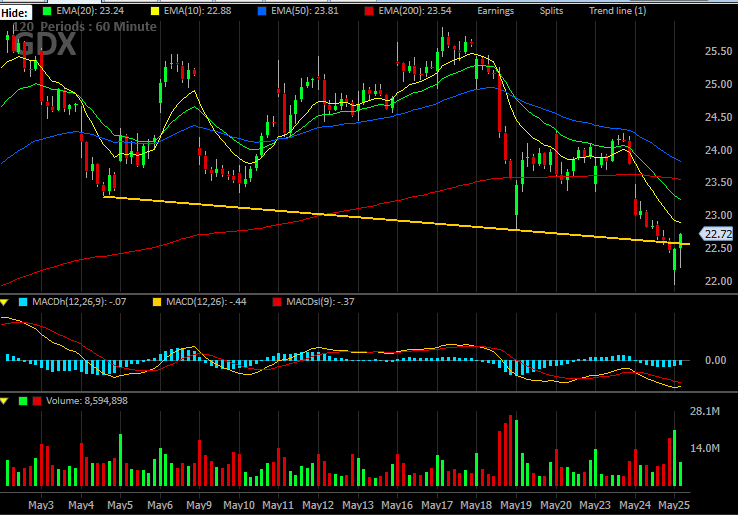Hide the Trend line (1) overlay
Screen dimensions: 738x515
click(618, 11)
